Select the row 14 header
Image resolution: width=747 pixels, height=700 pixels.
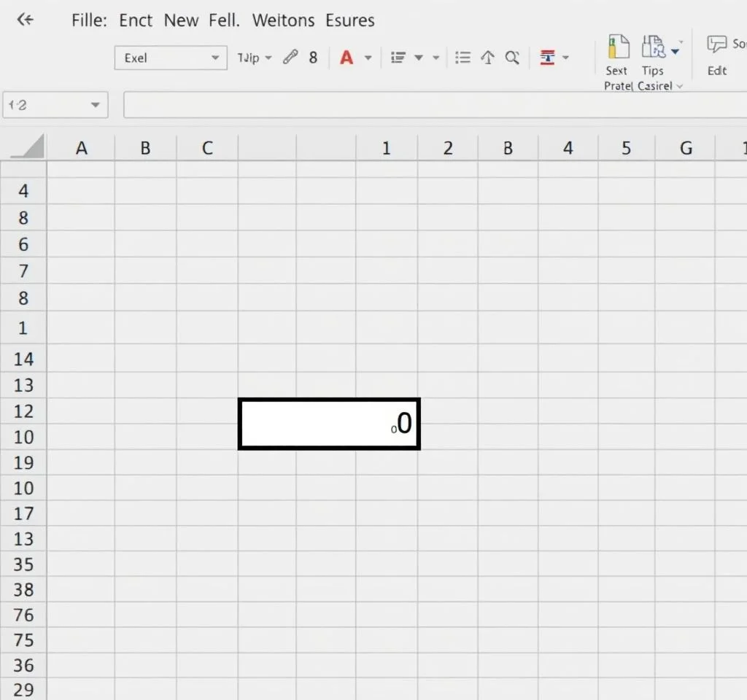point(23,359)
